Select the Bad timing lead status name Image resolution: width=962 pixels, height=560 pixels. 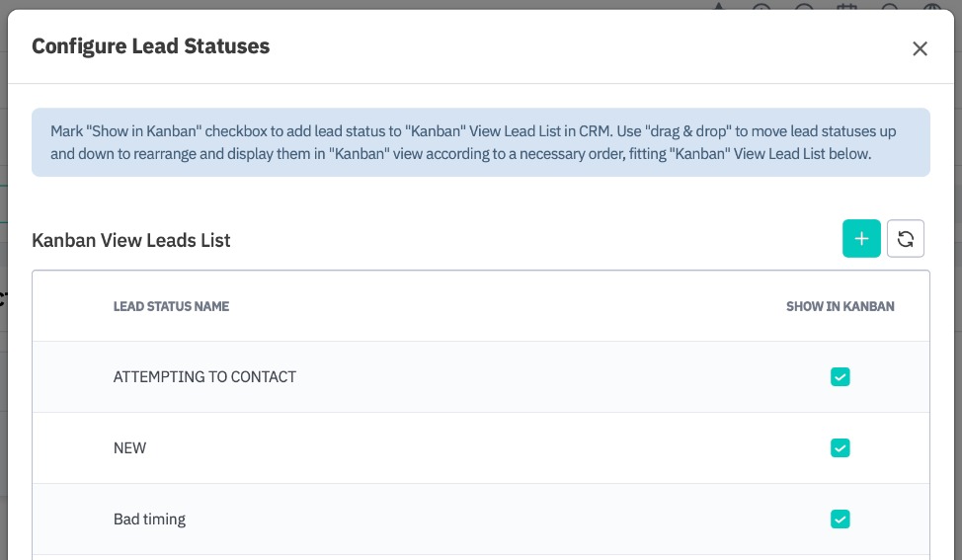tap(149, 520)
